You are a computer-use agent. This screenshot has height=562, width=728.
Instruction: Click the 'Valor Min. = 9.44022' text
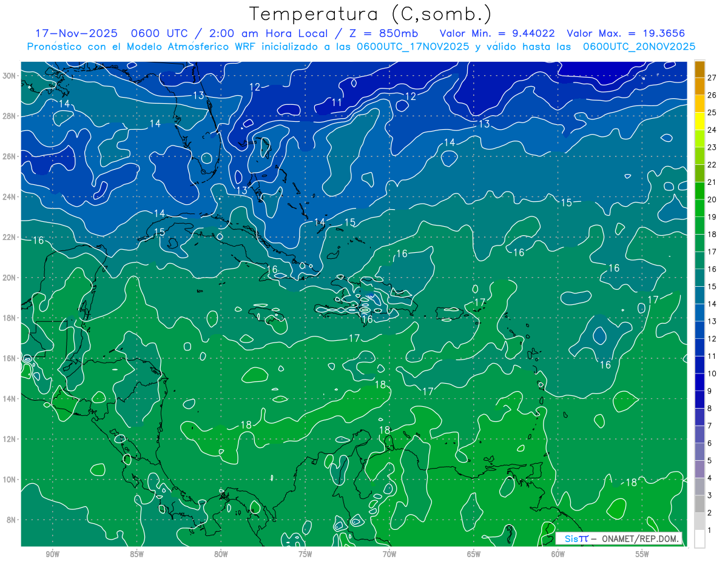coord(497,33)
